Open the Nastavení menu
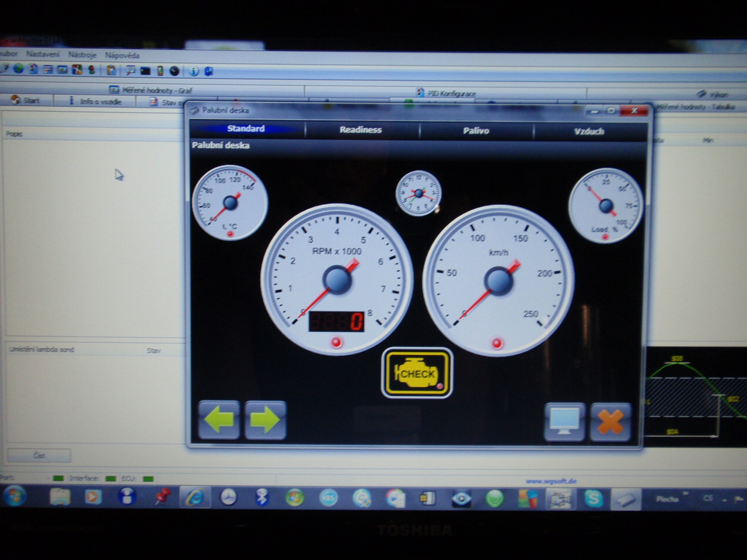747x560 pixels. pos(43,54)
